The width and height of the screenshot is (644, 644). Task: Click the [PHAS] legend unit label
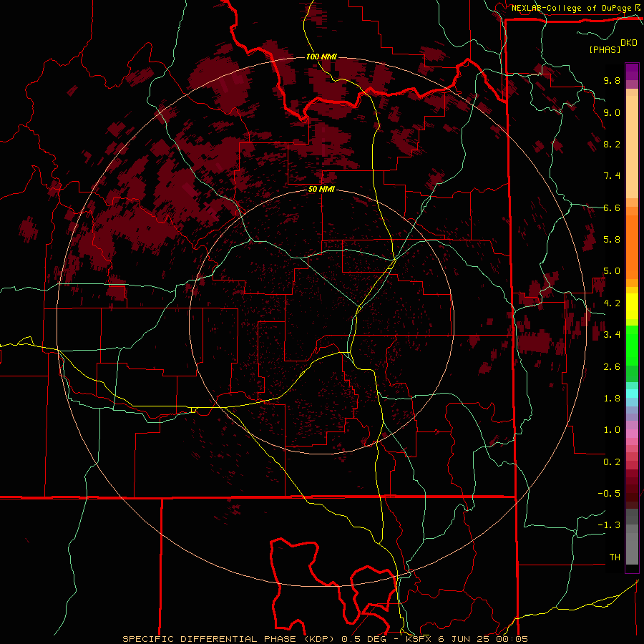[x=605, y=49]
